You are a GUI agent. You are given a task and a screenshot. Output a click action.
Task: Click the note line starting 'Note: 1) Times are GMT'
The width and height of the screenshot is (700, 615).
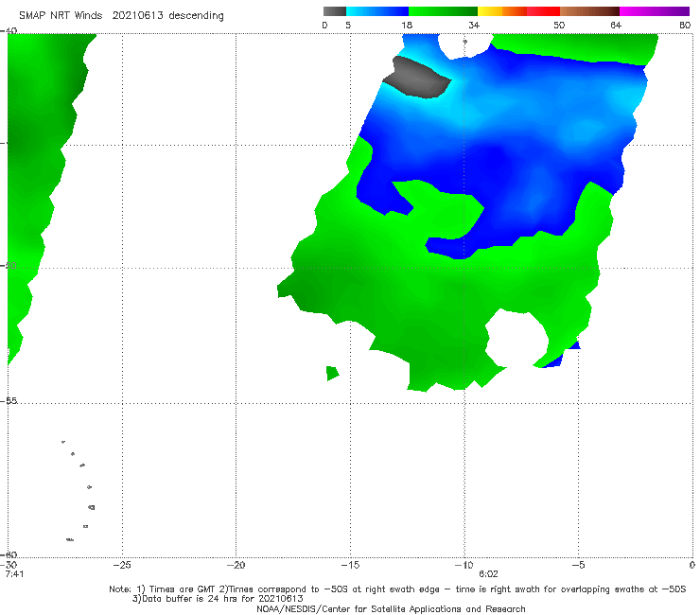tap(397, 589)
